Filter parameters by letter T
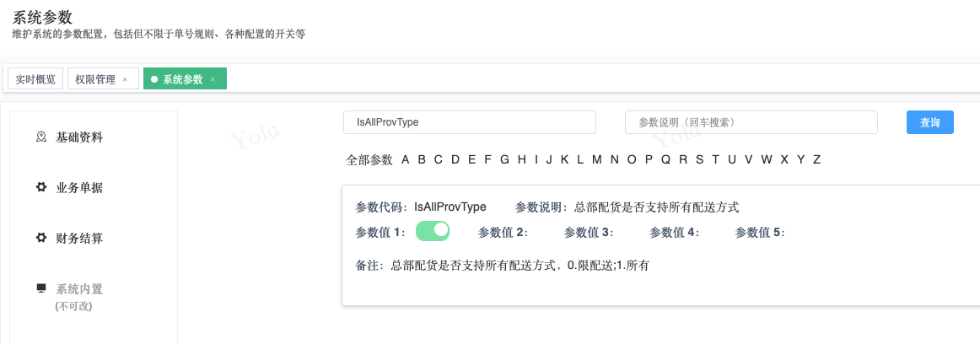Image resolution: width=980 pixels, height=344 pixels. click(716, 160)
